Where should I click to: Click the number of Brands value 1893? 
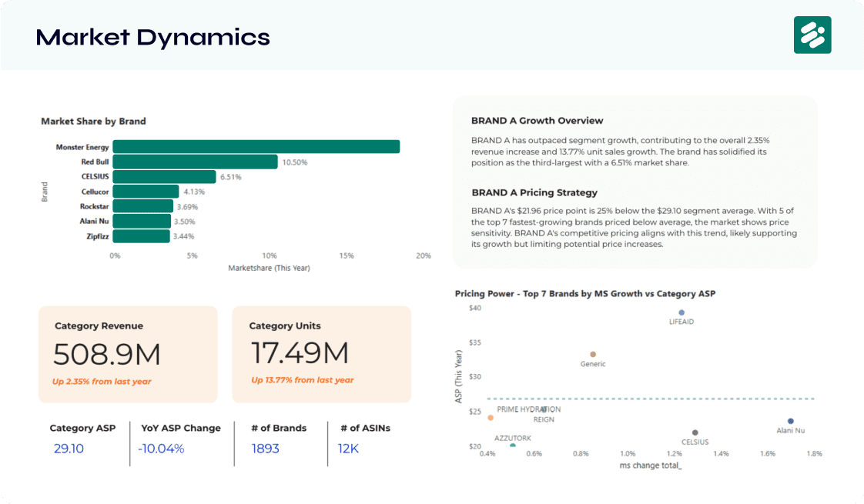click(x=266, y=449)
